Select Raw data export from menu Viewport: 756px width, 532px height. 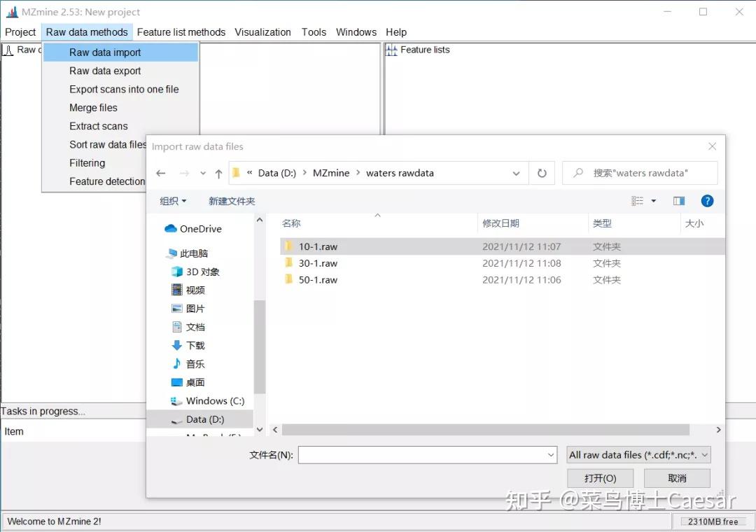[x=105, y=71]
